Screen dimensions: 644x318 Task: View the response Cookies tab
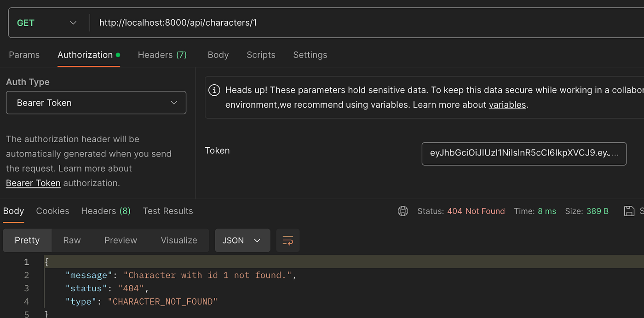[x=52, y=211]
